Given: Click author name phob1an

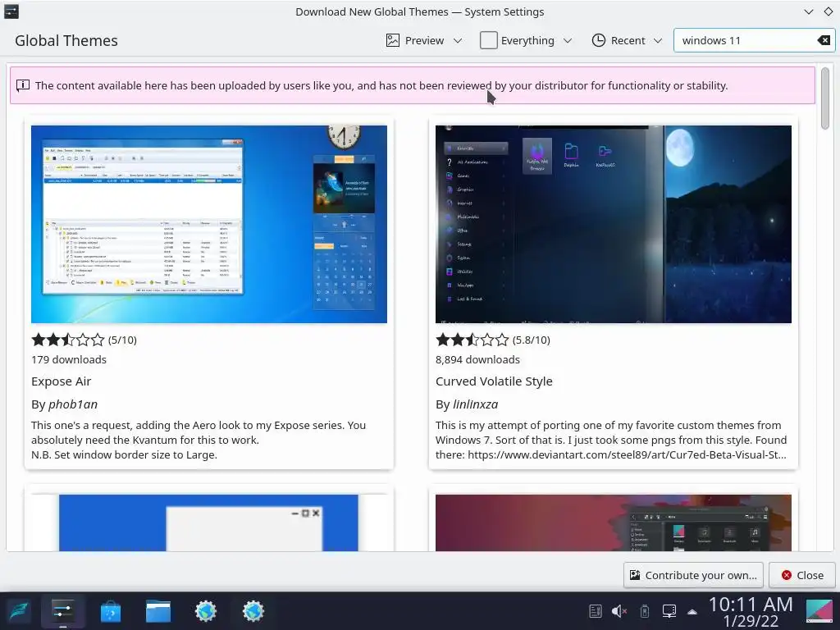Looking at the screenshot, I should point(73,404).
